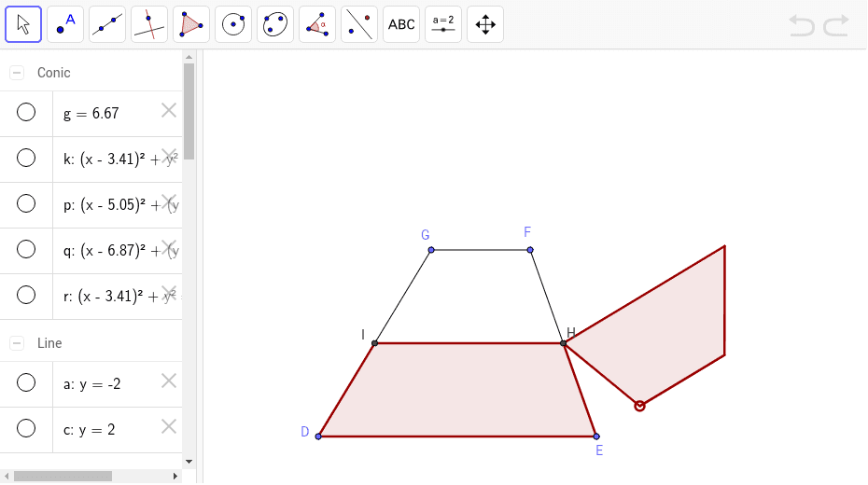The image size is (868, 485).
Task: Click the horizontal scroll right arrow
Action: (175, 477)
